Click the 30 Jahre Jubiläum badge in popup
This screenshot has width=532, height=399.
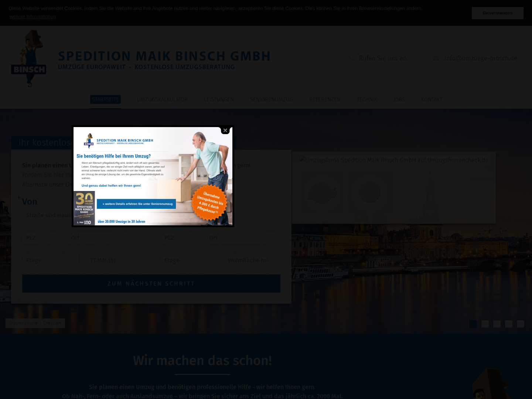(x=84, y=208)
